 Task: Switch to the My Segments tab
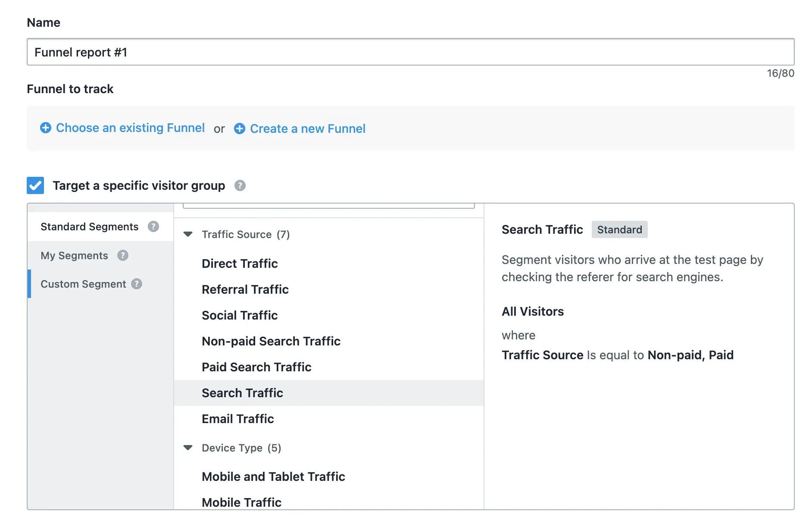(x=74, y=255)
